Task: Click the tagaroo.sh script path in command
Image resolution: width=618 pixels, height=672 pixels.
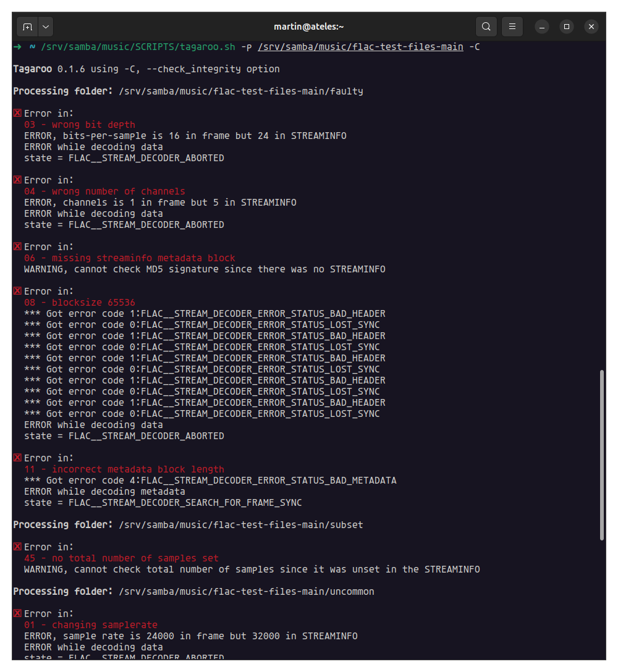Action: 138,47
